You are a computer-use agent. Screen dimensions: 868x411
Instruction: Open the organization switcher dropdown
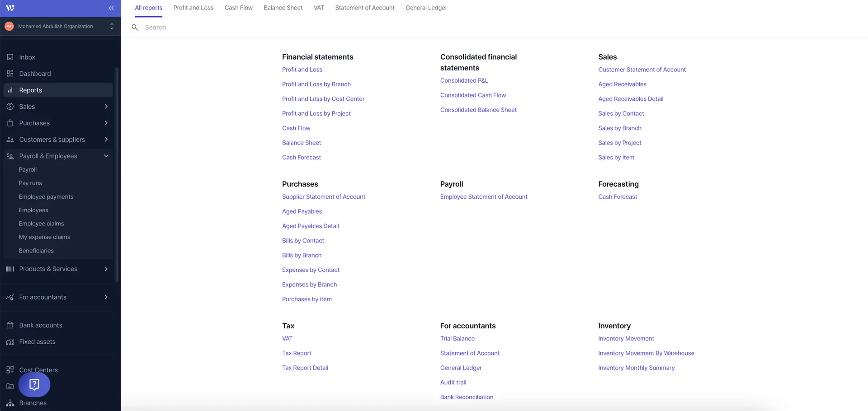click(x=112, y=26)
